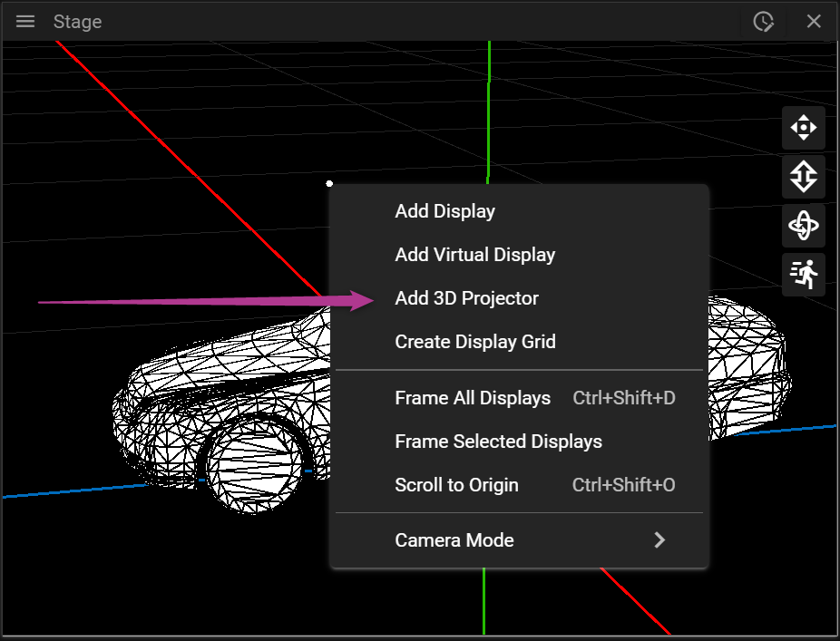840x641 pixels.
Task: Click Frame Selected Displays
Action: pyautogui.click(x=498, y=442)
